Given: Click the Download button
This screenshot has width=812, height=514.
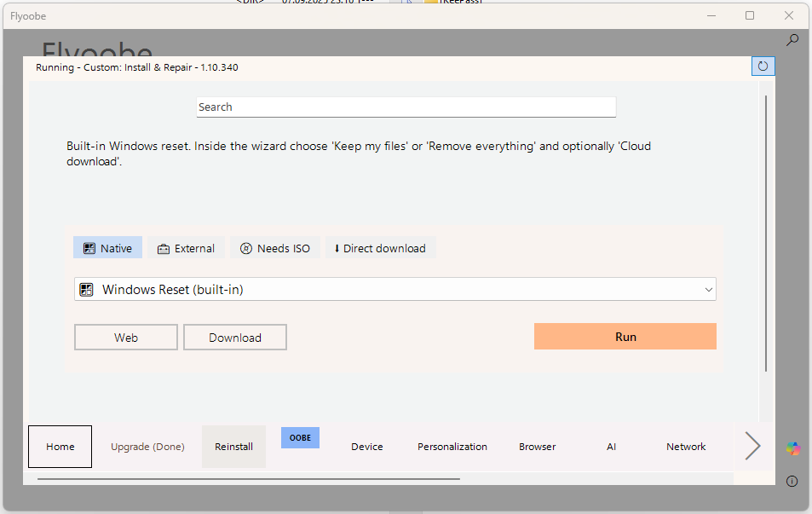Looking at the screenshot, I should pos(235,338).
